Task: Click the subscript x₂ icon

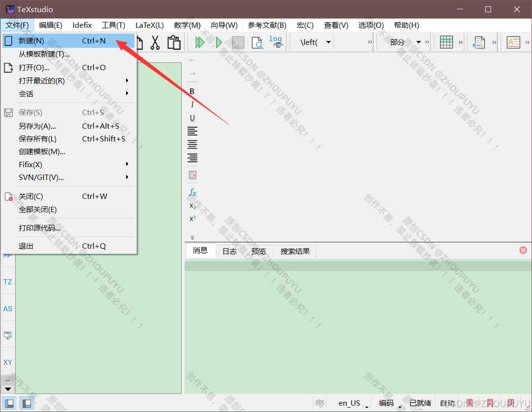Action: [x=192, y=206]
